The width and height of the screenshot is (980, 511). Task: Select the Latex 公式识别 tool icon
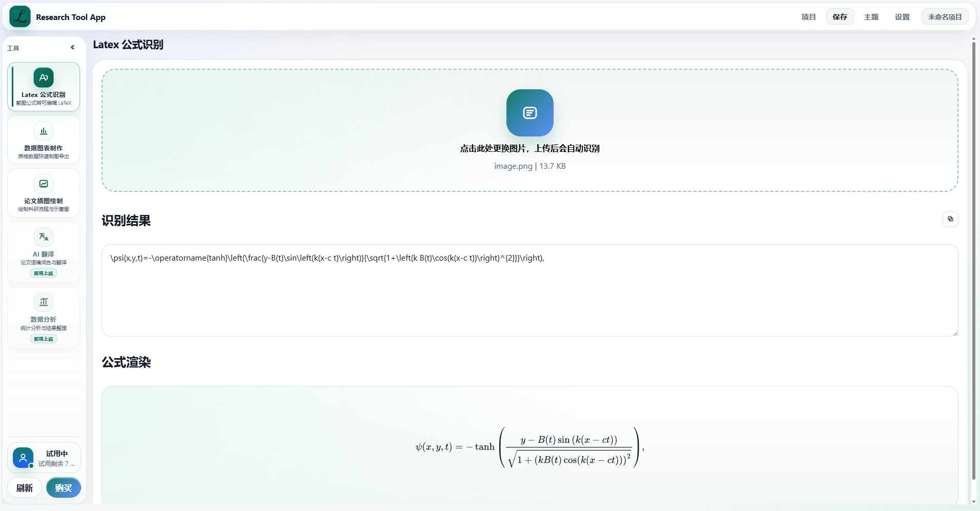coord(44,77)
